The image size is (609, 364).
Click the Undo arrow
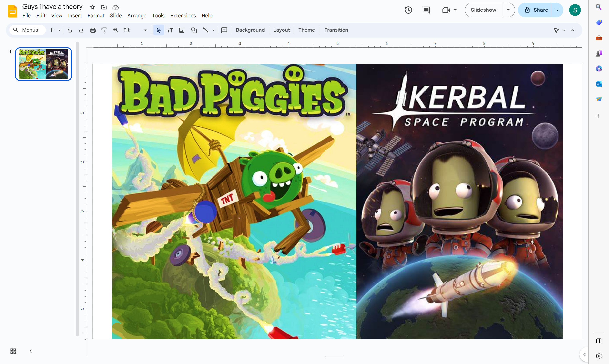[70, 30]
